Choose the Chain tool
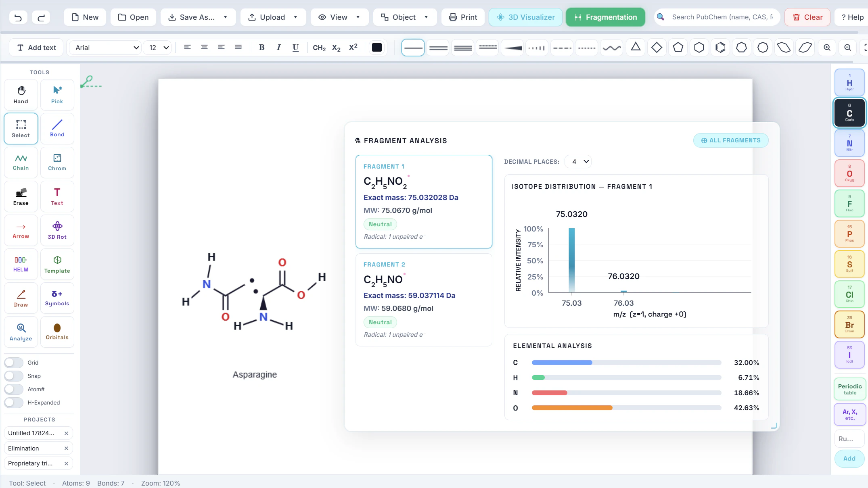 (x=21, y=163)
